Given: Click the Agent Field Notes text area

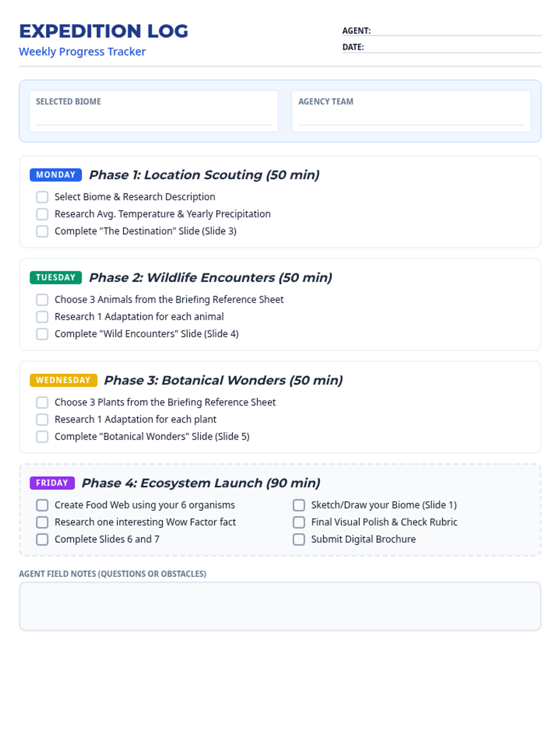Looking at the screenshot, I should (280, 606).
